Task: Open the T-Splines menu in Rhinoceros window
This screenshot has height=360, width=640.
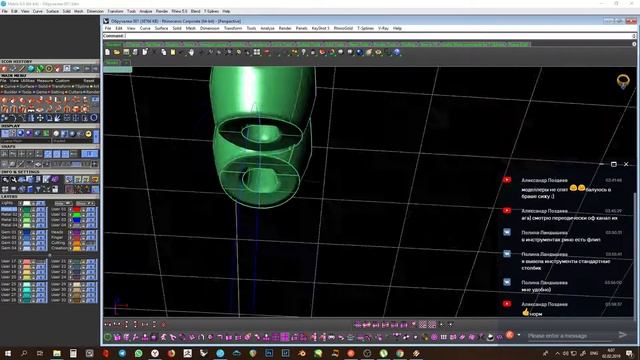Action: (x=365, y=28)
